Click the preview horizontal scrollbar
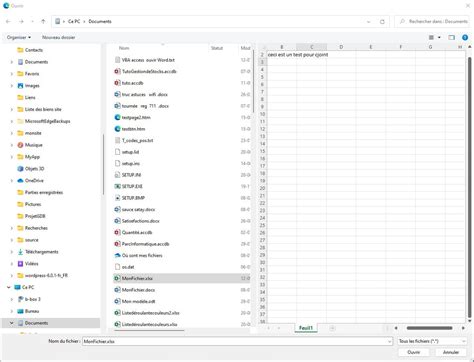 [x=429, y=328]
